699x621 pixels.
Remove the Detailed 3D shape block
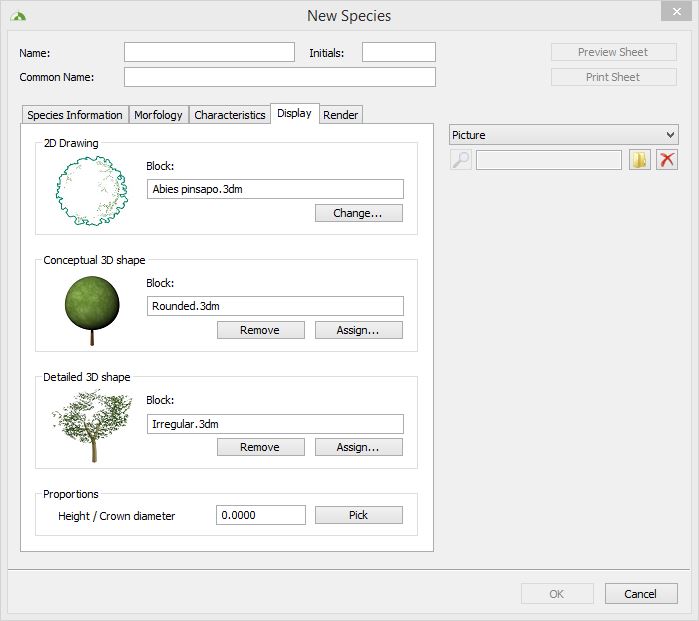coord(260,447)
